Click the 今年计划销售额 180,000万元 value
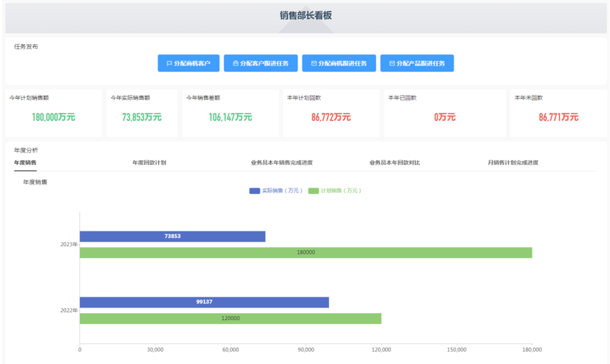This screenshot has height=364, width=610. pos(54,118)
